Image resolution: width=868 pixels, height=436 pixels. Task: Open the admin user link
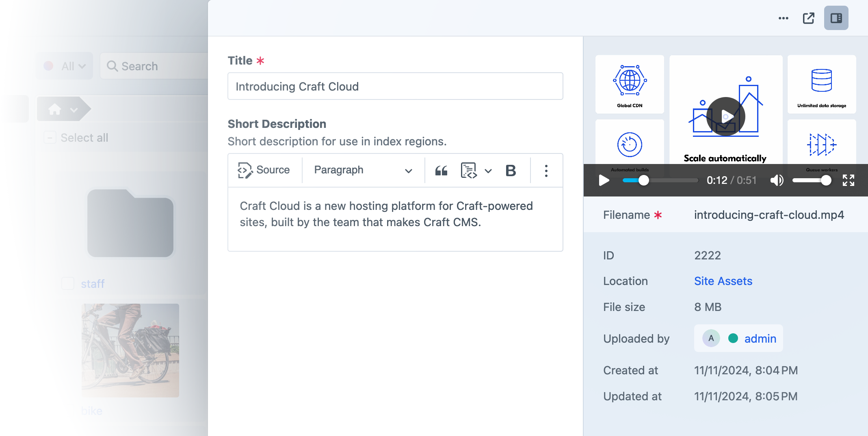pos(760,339)
